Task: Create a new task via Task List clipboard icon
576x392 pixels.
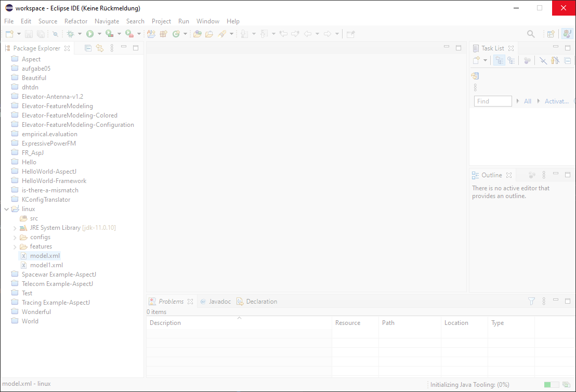Action: (476, 60)
